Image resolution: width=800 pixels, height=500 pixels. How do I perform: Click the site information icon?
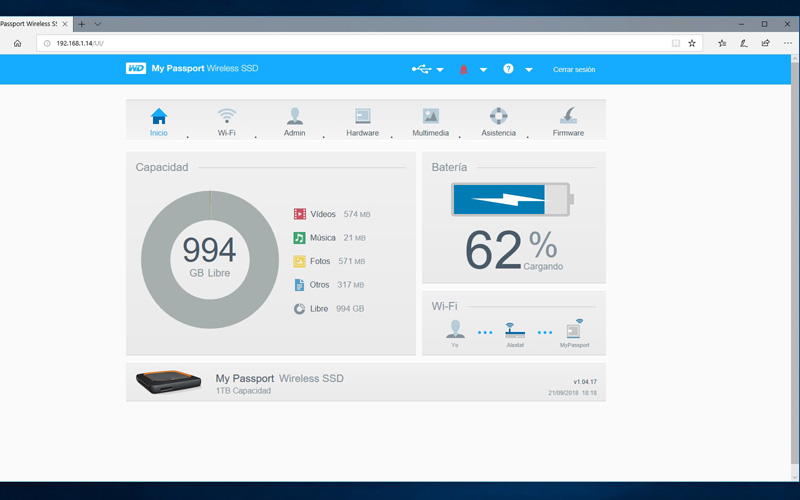(47, 43)
